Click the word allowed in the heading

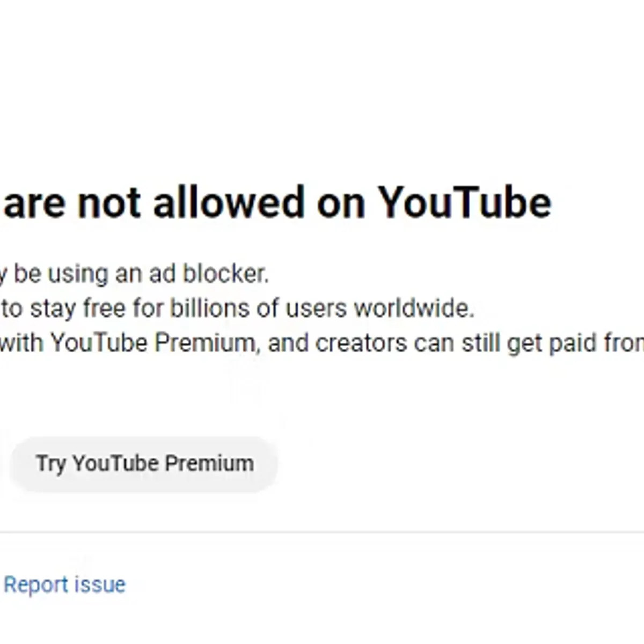tap(229, 203)
